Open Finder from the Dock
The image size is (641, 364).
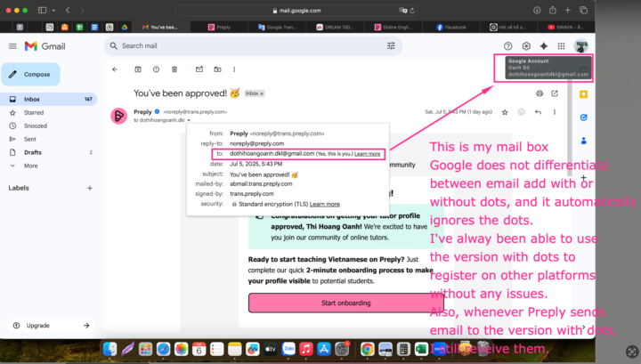point(110,349)
